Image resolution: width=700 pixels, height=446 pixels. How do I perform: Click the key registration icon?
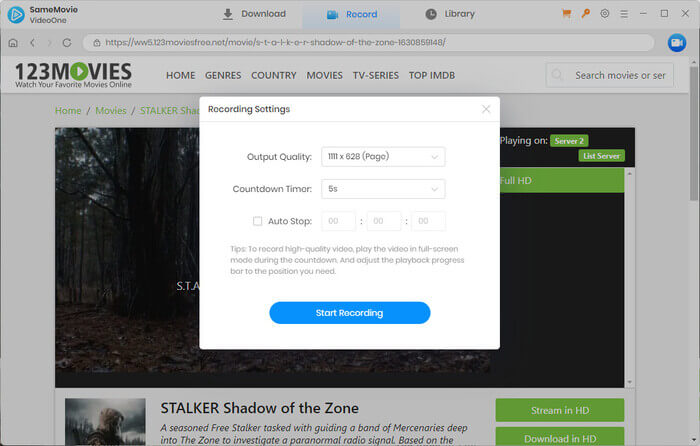(585, 14)
